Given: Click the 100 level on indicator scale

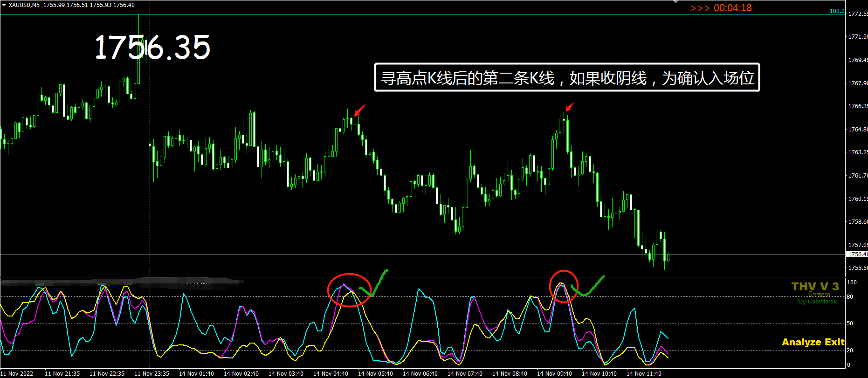Looking at the screenshot, I should click(852, 282).
